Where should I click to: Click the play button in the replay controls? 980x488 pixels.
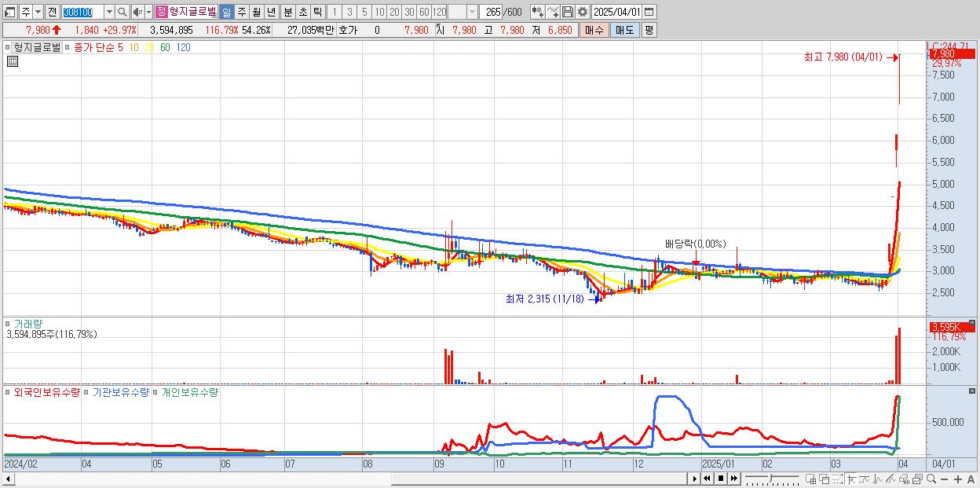pyautogui.click(x=695, y=479)
